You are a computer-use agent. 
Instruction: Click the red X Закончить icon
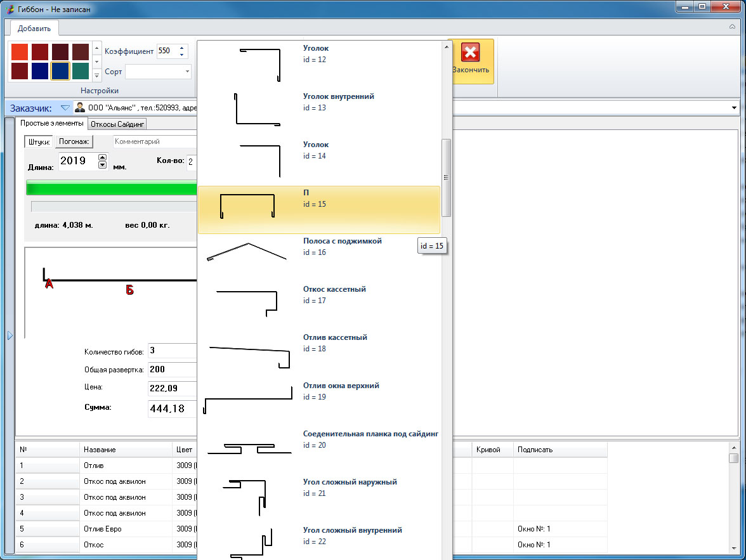tap(470, 53)
